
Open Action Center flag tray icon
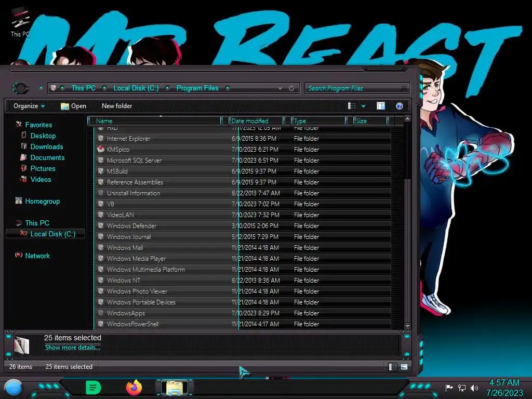[x=449, y=388]
